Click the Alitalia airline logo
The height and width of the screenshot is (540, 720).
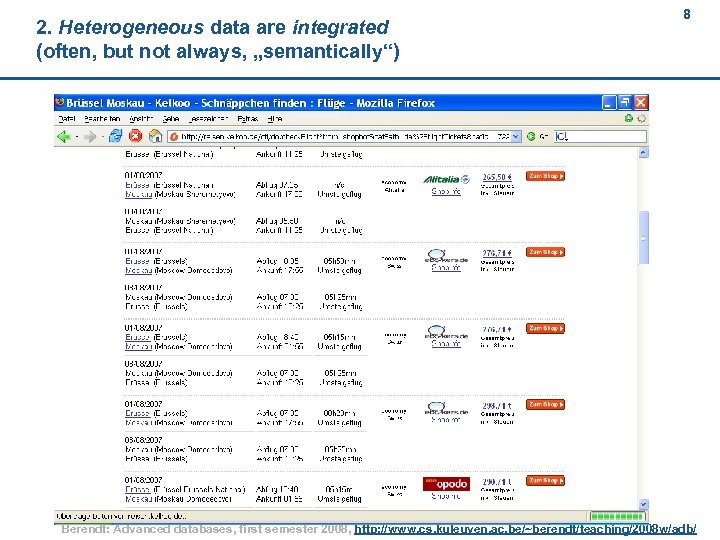coord(446,180)
